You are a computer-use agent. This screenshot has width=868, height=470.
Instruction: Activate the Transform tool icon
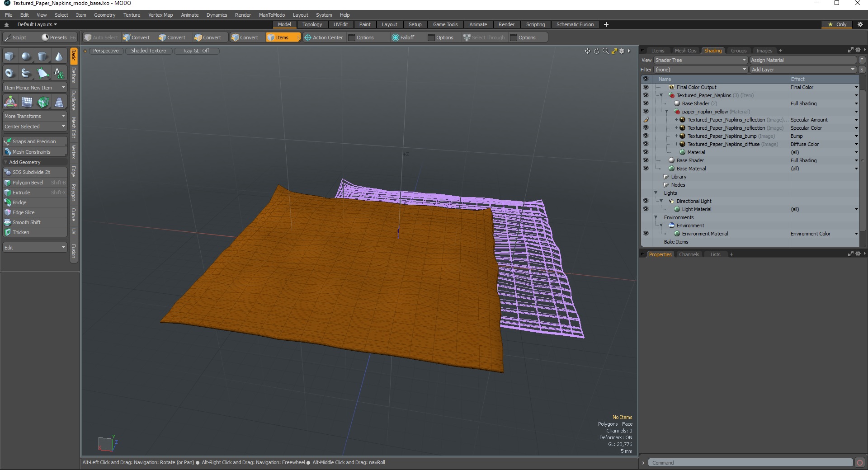(10, 102)
